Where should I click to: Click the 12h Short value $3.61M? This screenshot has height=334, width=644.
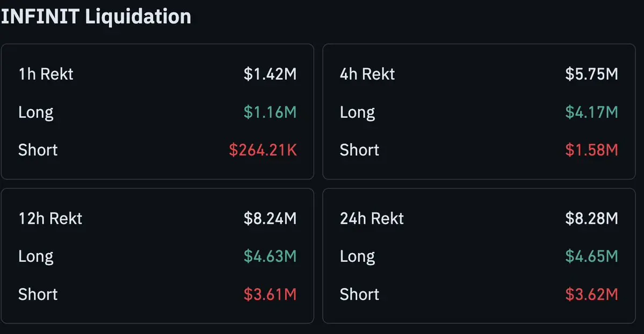pos(270,294)
